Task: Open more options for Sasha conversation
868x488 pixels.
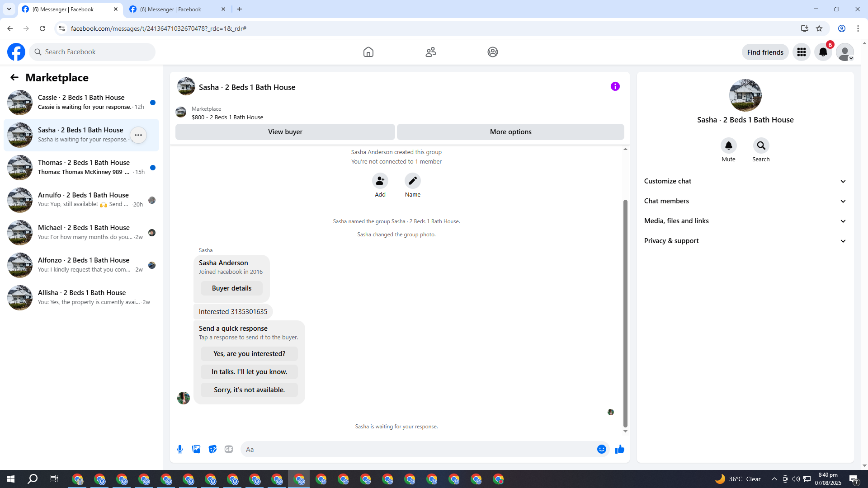Action: tap(138, 135)
